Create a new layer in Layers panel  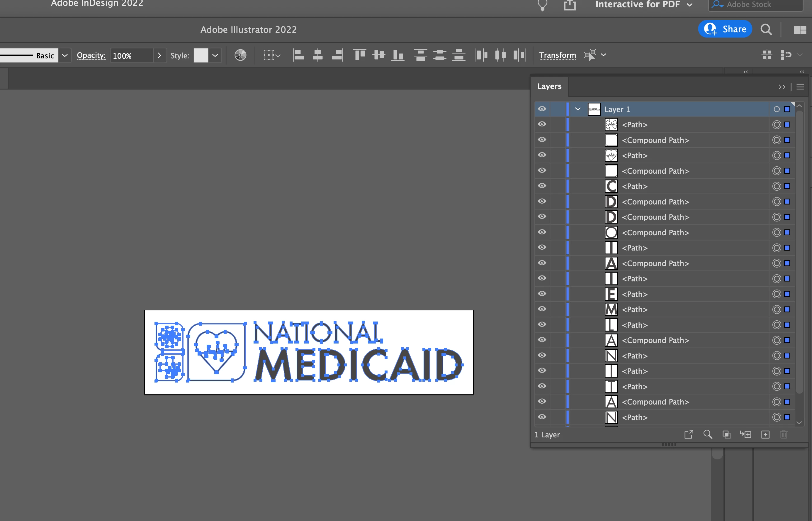[x=765, y=434]
